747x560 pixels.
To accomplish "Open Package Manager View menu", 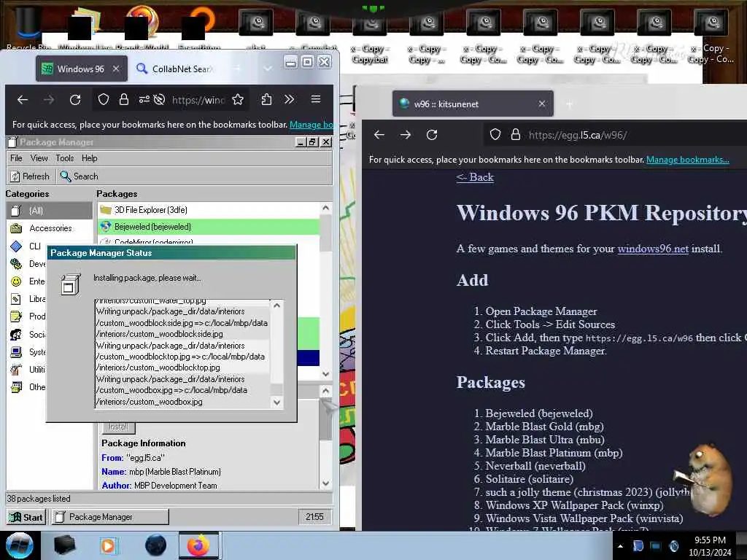I will pyautogui.click(x=39, y=158).
